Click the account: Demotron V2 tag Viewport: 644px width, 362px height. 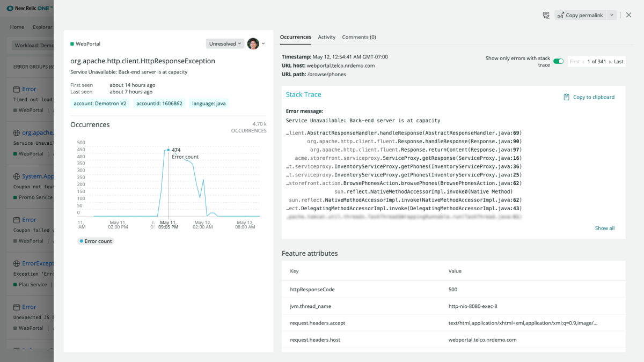tap(100, 104)
